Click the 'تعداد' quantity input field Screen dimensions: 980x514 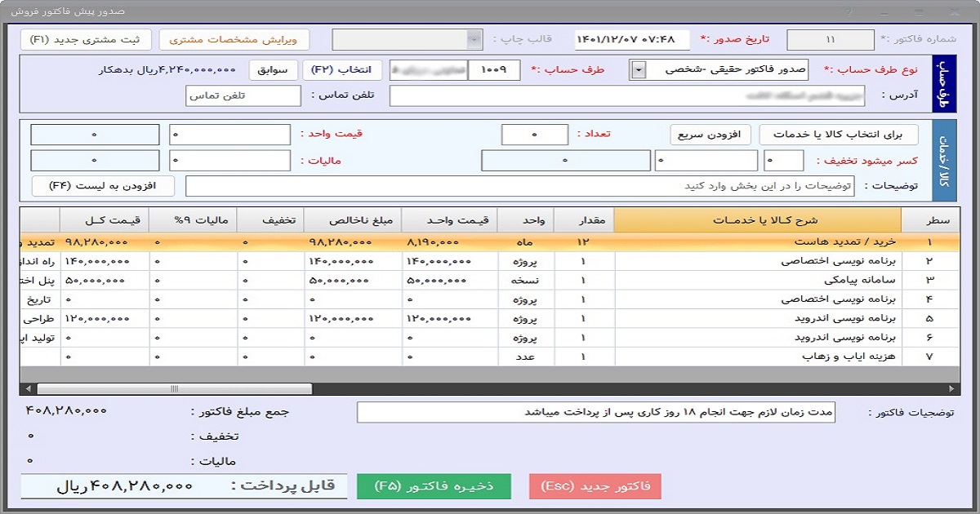[x=534, y=135]
